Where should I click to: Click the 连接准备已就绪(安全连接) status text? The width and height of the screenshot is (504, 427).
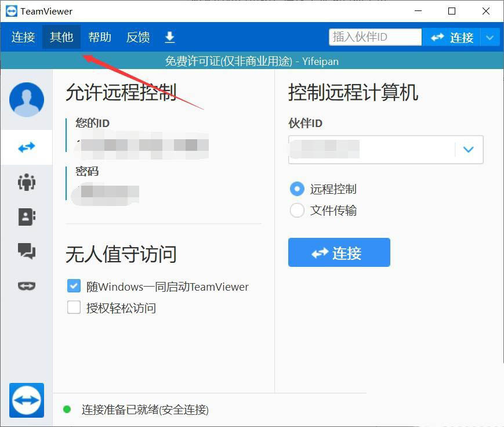pos(145,410)
